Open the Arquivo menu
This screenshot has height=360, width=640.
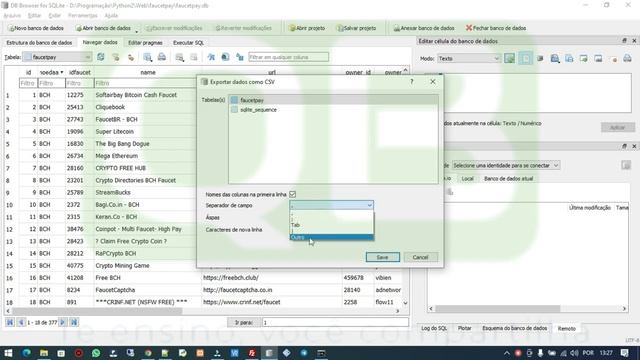coord(12,16)
